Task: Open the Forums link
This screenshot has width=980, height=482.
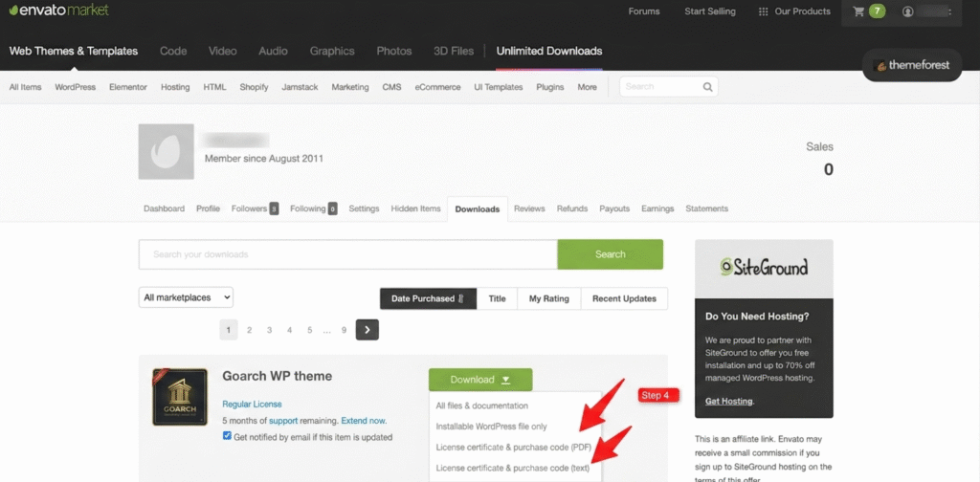Action: tap(644, 11)
